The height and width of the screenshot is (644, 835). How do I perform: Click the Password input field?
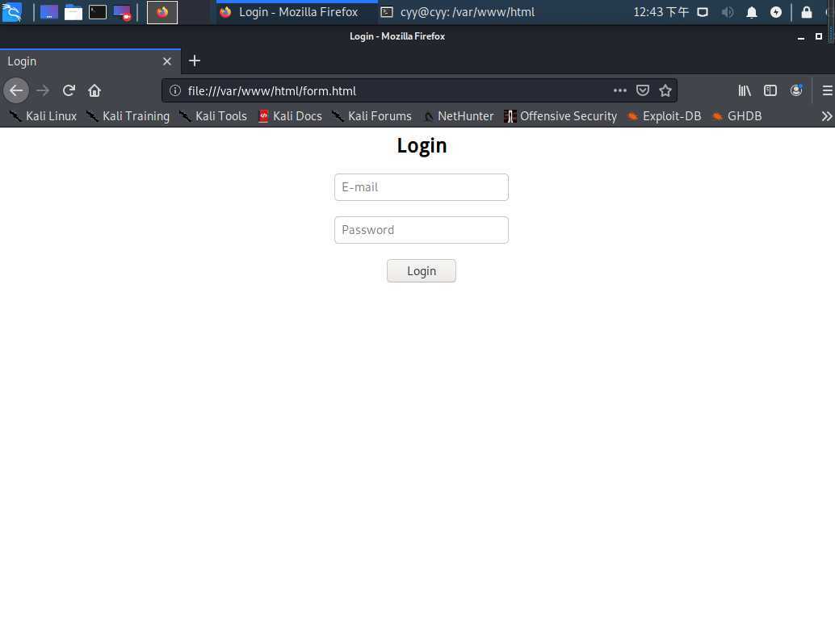[x=422, y=230]
